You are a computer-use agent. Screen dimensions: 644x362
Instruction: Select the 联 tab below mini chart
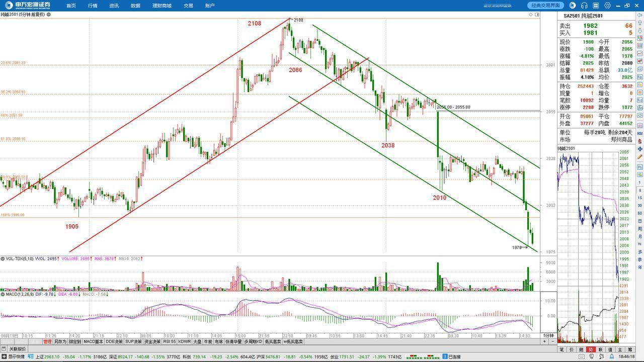601,349
